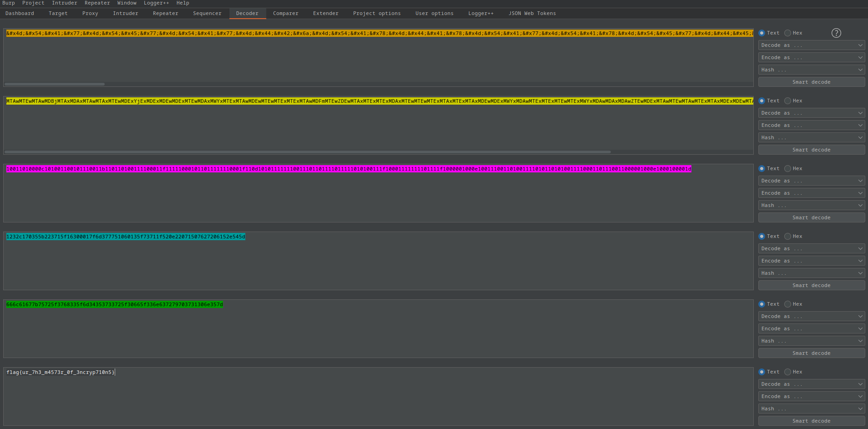Open the Encode as dropdown in the last row
Screen dimensions: 868x429
[811, 396]
